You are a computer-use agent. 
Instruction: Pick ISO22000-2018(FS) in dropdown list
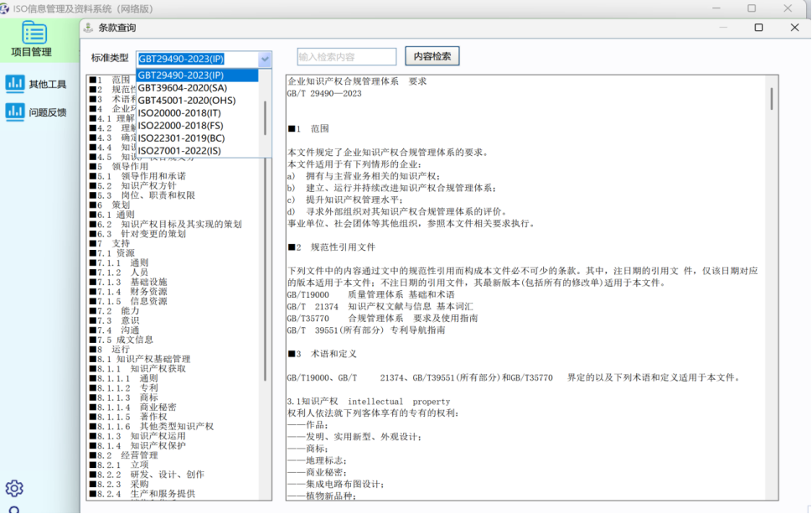180,126
